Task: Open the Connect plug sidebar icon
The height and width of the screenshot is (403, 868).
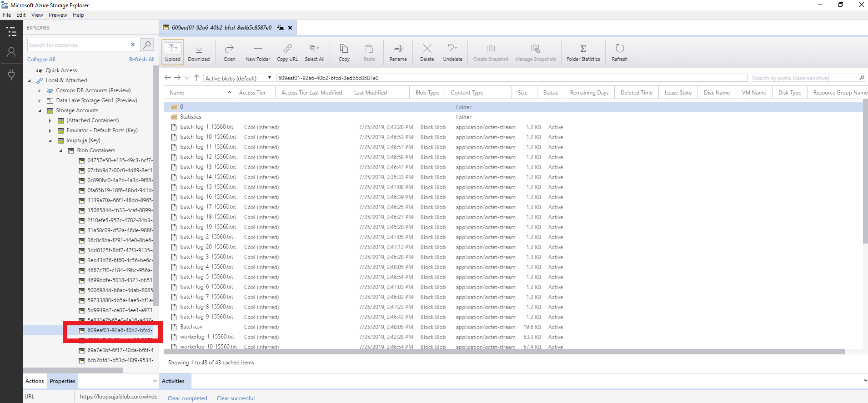Action: (x=11, y=74)
